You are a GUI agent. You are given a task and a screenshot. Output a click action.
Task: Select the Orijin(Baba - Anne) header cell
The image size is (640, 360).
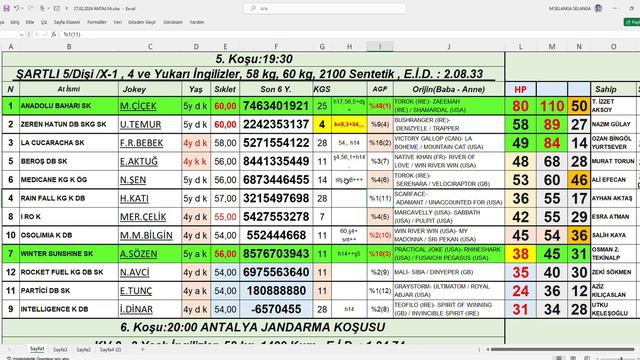(x=449, y=89)
